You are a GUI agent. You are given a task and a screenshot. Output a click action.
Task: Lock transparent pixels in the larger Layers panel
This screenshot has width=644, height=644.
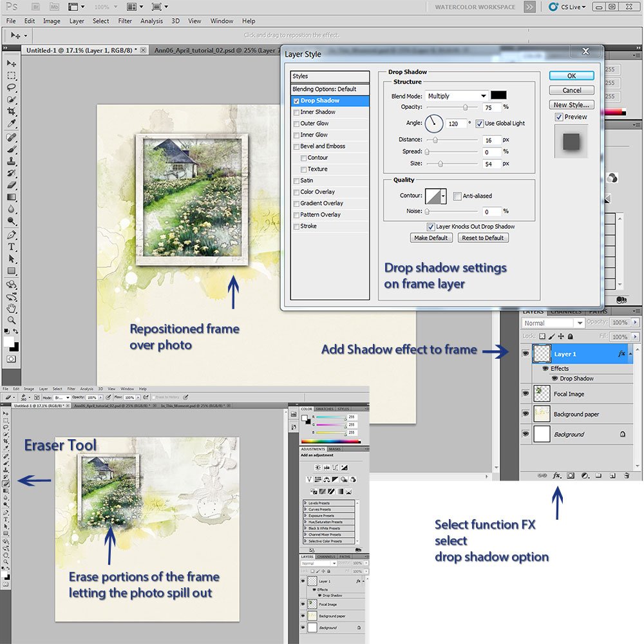click(542, 336)
